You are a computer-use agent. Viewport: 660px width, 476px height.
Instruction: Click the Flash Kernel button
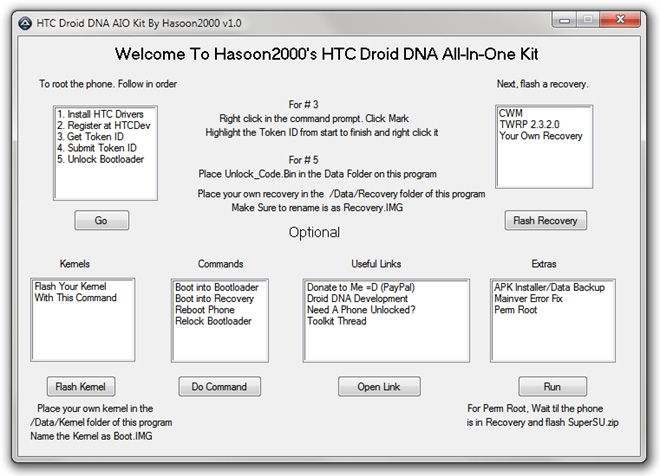point(81,386)
